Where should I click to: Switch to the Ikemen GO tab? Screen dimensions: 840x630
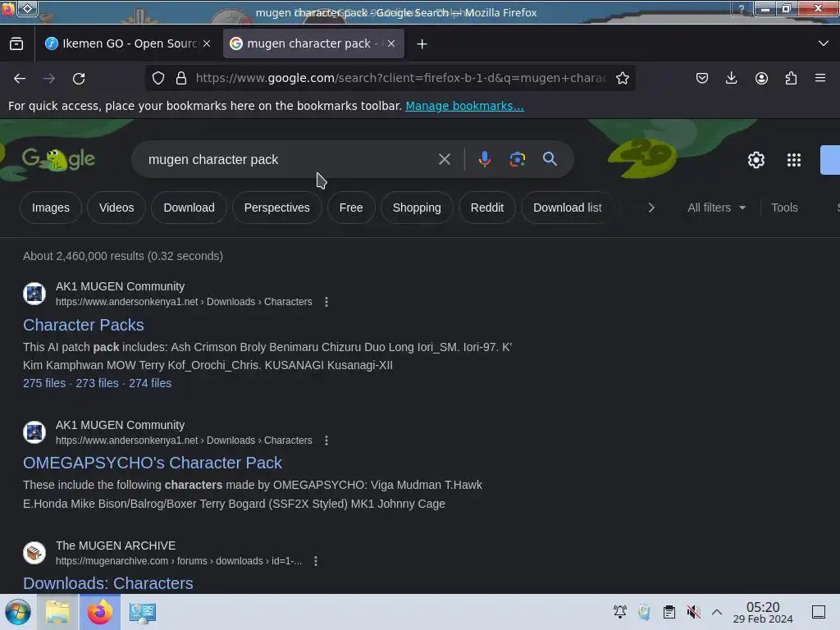tap(128, 43)
